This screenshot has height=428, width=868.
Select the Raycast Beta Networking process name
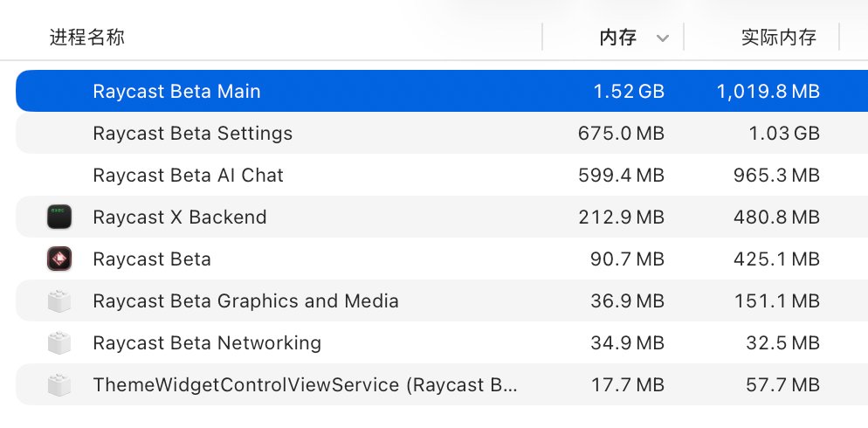point(207,343)
